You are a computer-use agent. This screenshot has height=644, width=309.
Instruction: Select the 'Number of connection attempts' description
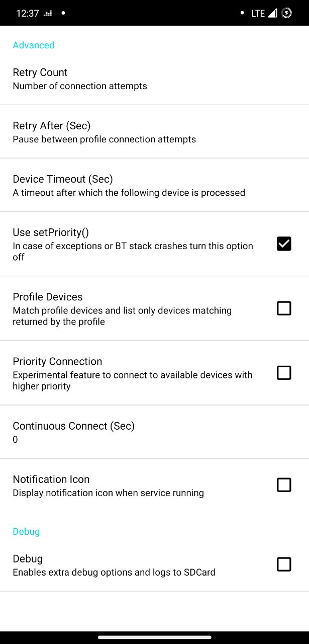click(x=80, y=86)
